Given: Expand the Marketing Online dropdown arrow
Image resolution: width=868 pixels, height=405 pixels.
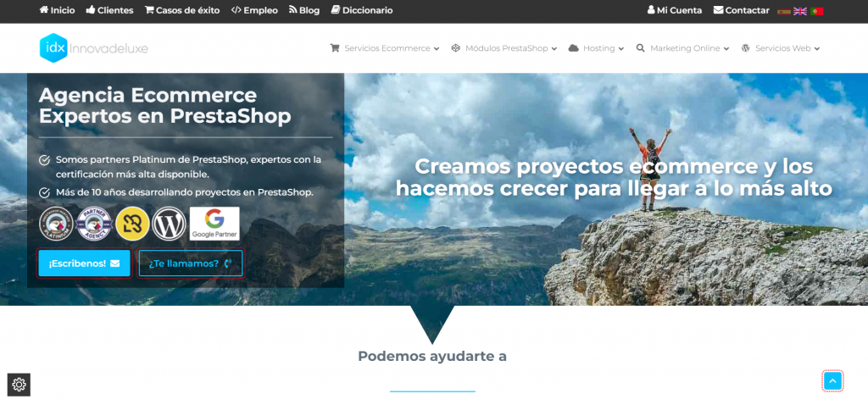Looking at the screenshot, I should 726,48.
